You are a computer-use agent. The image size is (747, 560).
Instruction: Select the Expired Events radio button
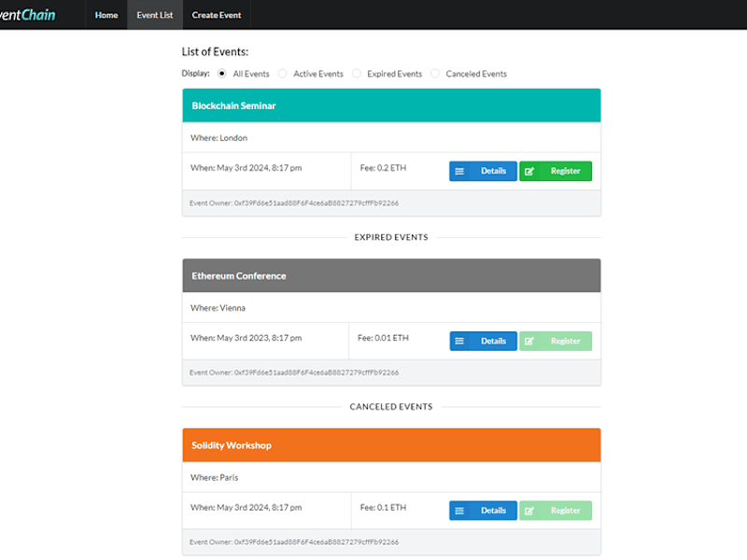(x=357, y=74)
